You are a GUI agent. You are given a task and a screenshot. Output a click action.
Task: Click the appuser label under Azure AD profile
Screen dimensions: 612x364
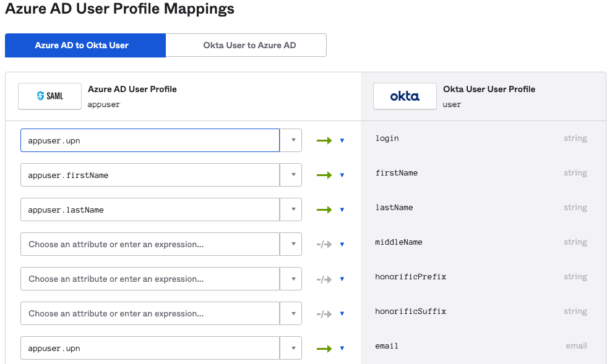104,104
